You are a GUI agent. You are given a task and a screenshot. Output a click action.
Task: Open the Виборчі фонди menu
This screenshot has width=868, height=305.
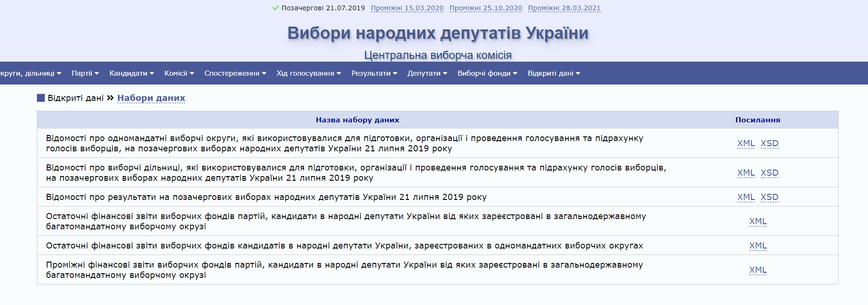click(x=487, y=73)
